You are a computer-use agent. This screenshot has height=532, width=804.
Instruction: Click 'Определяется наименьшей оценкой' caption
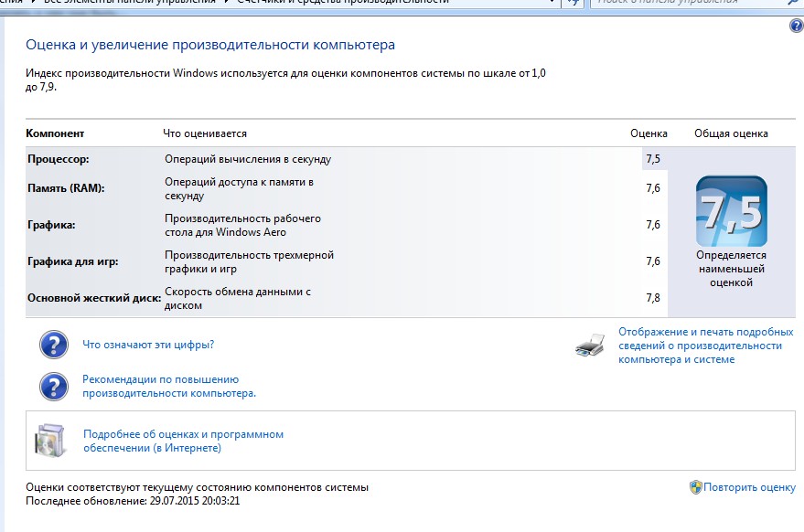click(731, 269)
